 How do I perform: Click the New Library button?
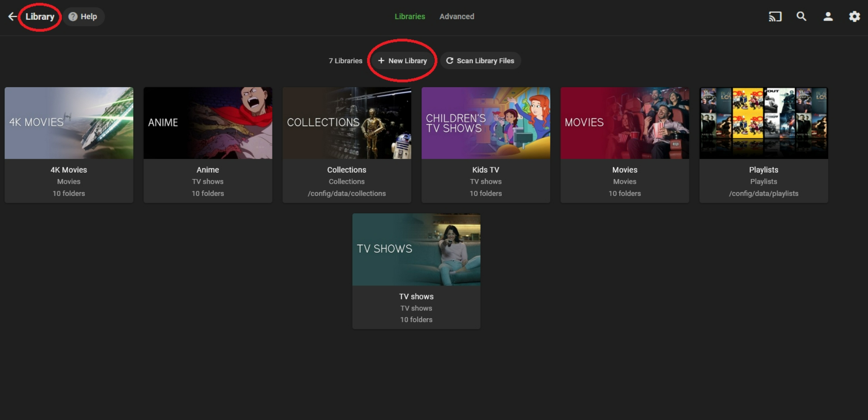coord(402,60)
